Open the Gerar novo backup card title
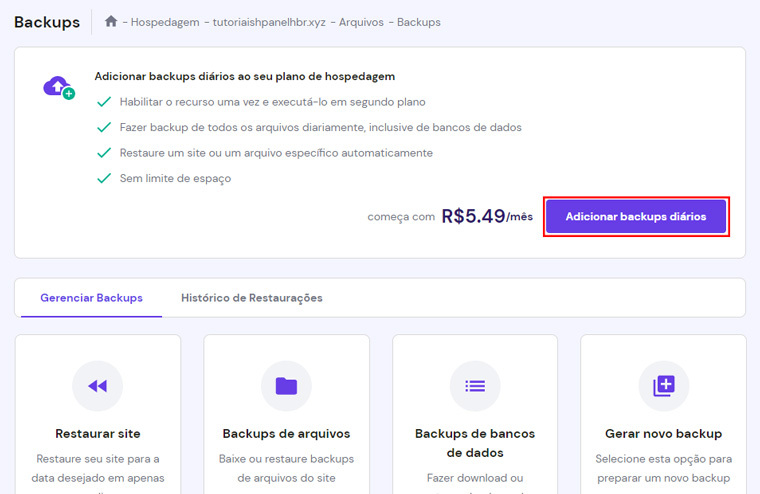 (664, 433)
